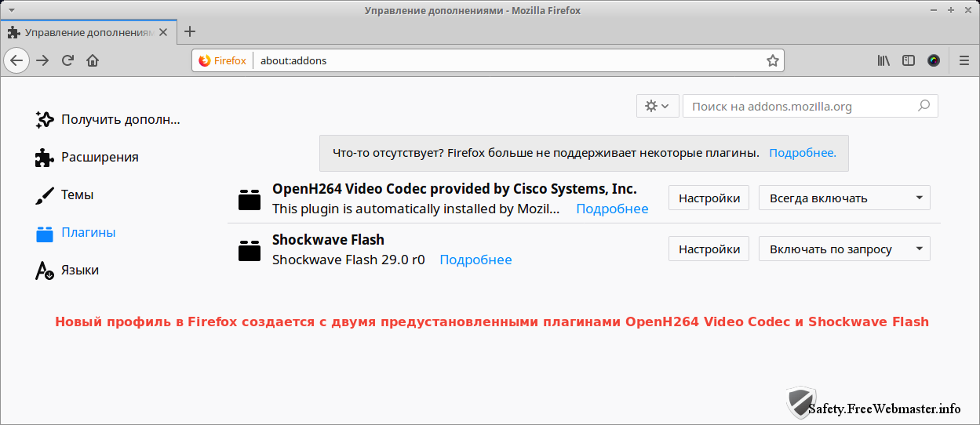Switch to the Темы section
980x425 pixels.
[64, 194]
